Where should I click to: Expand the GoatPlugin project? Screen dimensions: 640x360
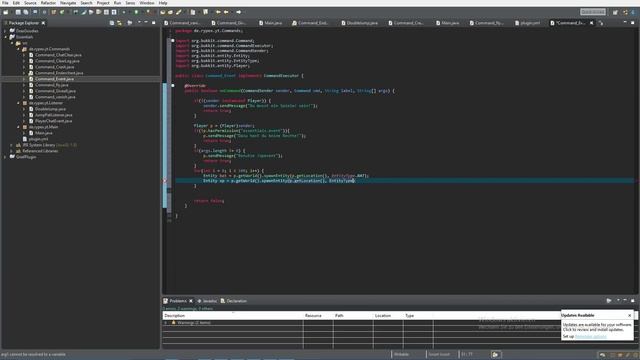(5, 157)
